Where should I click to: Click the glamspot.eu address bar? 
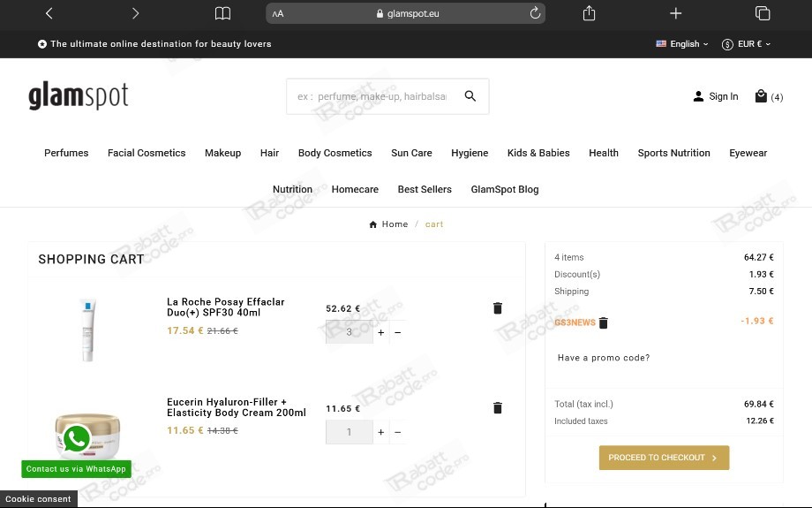(x=405, y=13)
